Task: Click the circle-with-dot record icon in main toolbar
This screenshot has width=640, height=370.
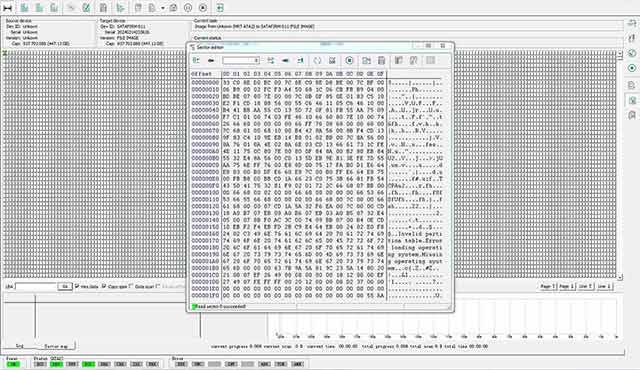Action: pyautogui.click(x=203, y=8)
